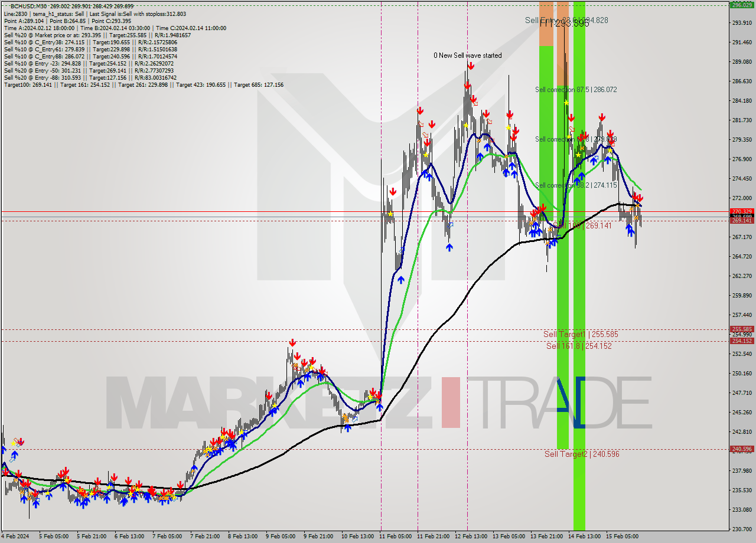Screen dimensions: 756x543
Task: Click the '12 Feb 13:00' time axis label
Action: 471,537
